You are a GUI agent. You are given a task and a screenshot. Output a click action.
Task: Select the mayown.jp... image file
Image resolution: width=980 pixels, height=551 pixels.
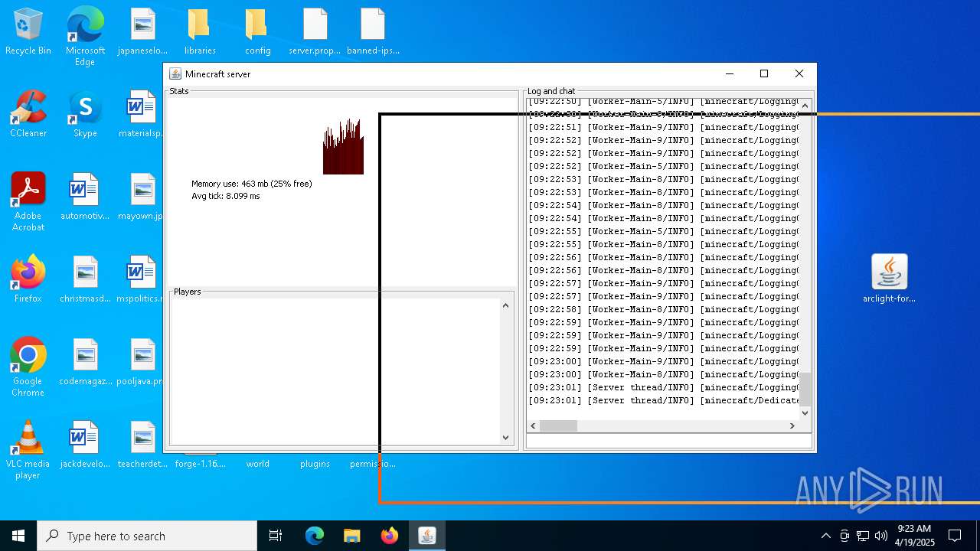tap(142, 197)
